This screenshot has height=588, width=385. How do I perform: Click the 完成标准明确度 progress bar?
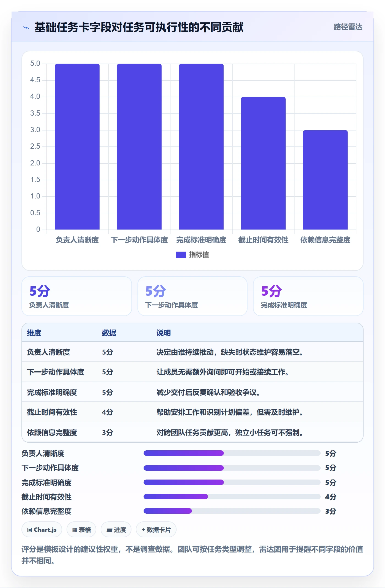click(232, 482)
